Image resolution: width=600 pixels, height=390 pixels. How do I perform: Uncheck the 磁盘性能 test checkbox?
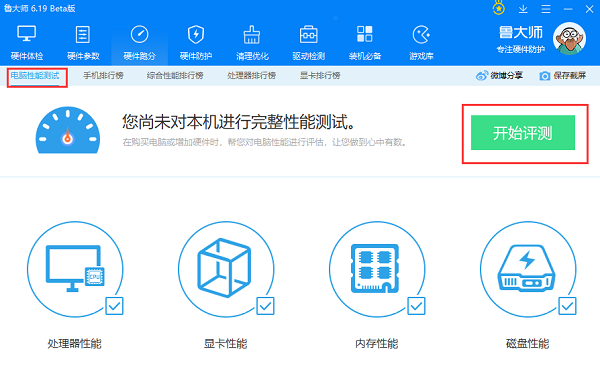pyautogui.click(x=567, y=306)
